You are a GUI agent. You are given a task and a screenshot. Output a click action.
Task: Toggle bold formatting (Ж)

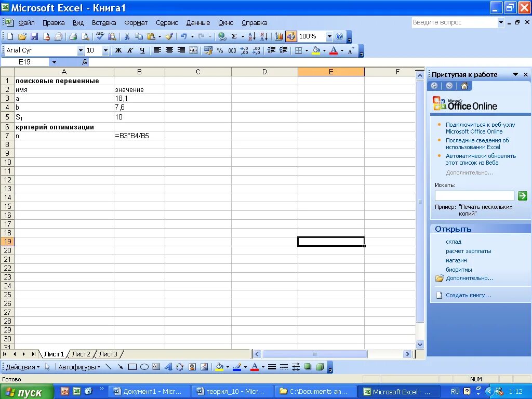point(118,50)
